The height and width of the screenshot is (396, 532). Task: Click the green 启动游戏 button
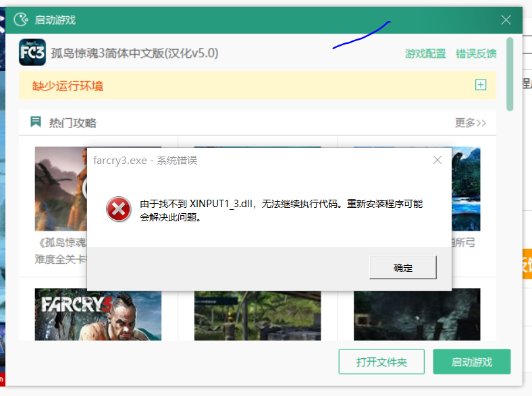[472, 362]
